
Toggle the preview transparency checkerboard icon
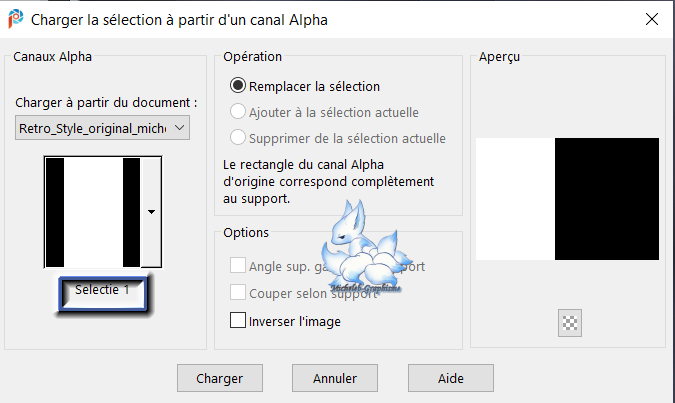point(570,322)
